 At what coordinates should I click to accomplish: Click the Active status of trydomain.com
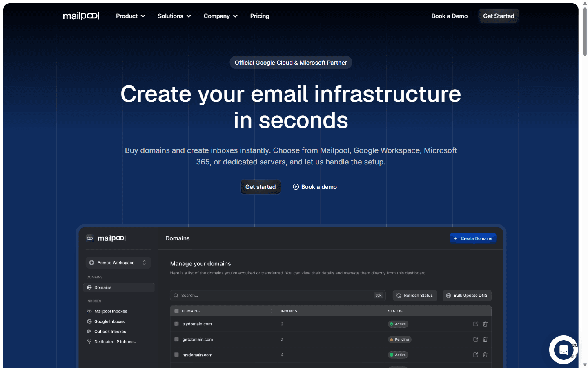(x=398, y=324)
